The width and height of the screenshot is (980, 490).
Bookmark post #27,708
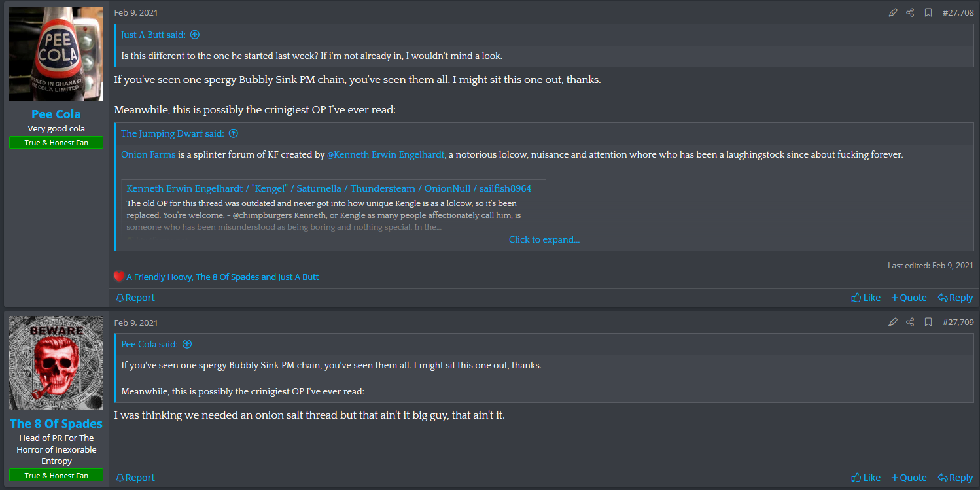click(x=928, y=12)
